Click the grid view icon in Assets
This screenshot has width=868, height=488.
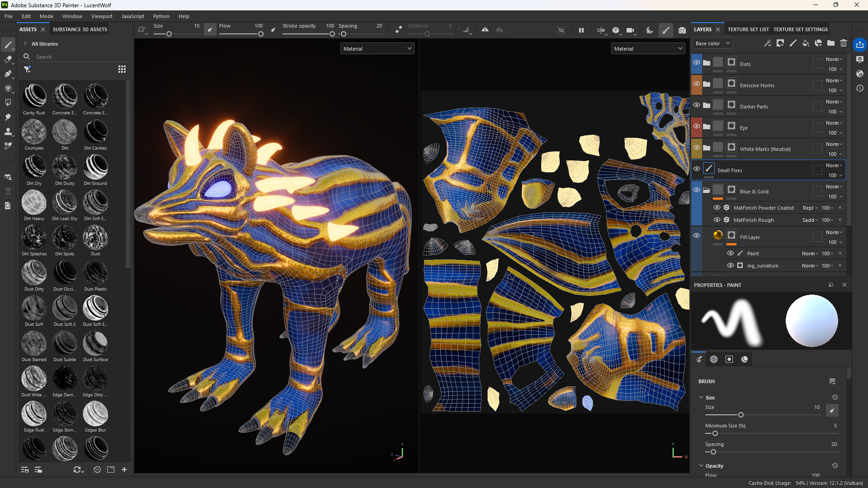[122, 69]
